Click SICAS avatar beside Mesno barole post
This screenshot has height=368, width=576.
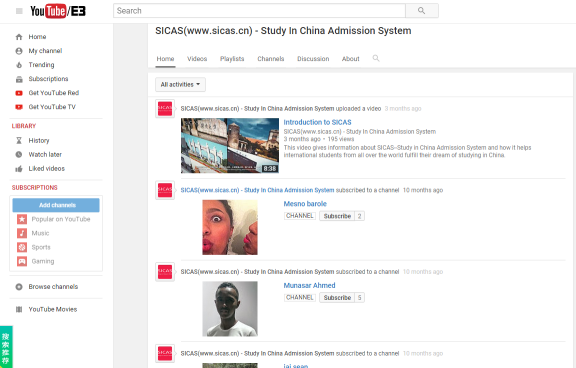165,190
